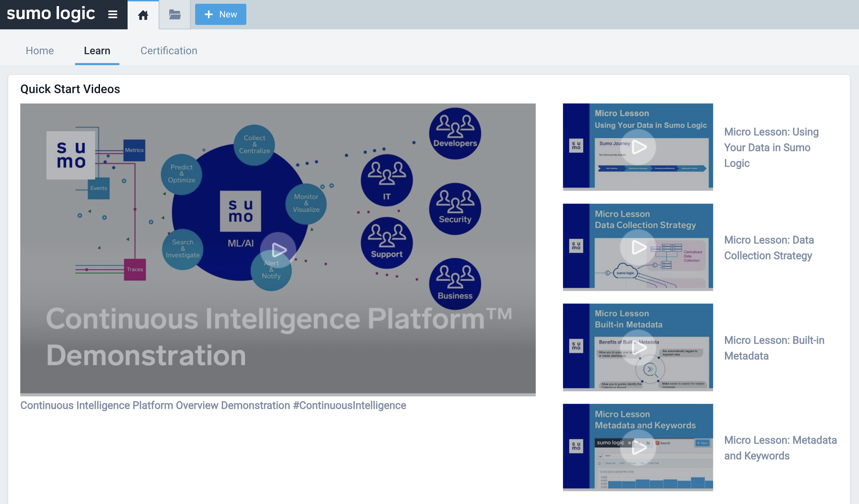Viewport: 859px width, 504px height.
Task: Click the New button
Action: pyautogui.click(x=220, y=14)
